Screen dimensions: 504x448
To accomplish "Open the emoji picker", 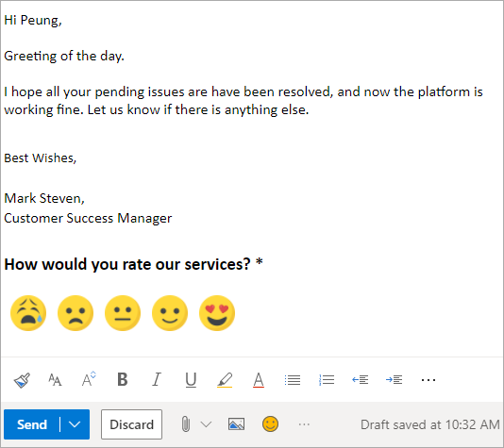I will tap(270, 423).
